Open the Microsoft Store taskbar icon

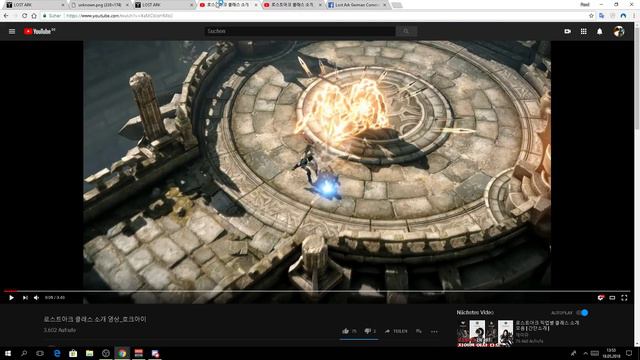click(73, 353)
